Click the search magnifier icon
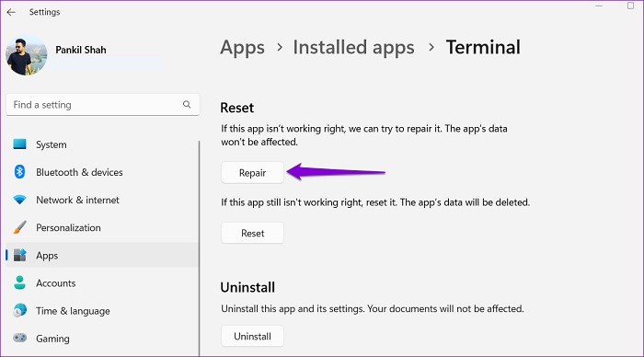Image resolution: width=644 pixels, height=357 pixels. [x=187, y=104]
